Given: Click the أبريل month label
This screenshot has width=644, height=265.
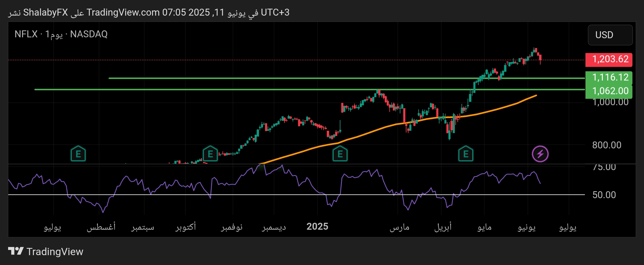Looking at the screenshot, I should click(x=443, y=227).
